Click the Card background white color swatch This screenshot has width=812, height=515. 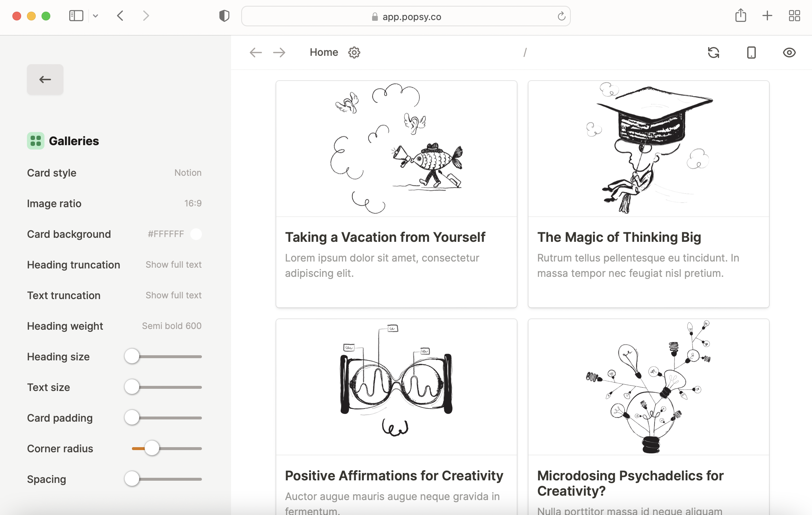pyautogui.click(x=196, y=234)
